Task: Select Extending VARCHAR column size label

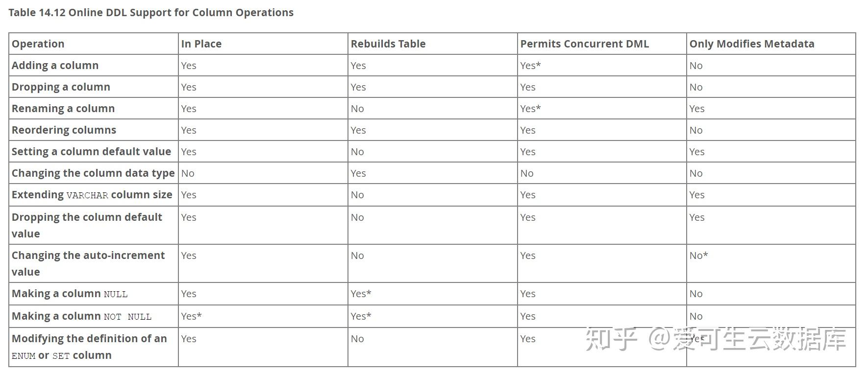Action: (92, 194)
